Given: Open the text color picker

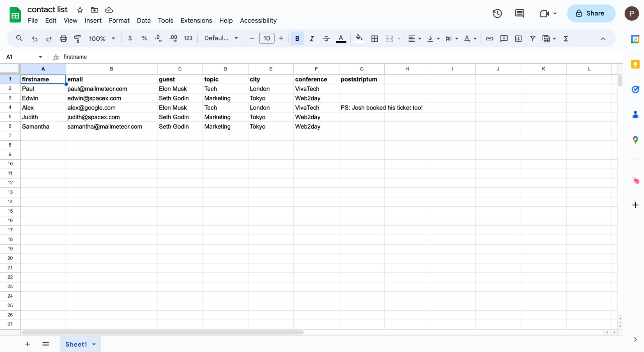Looking at the screenshot, I should pyautogui.click(x=341, y=39).
